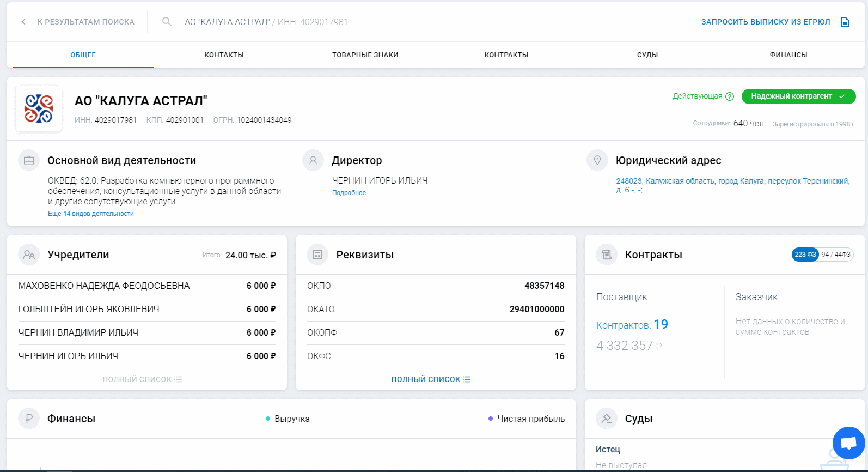Image resolution: width=868 pixels, height=472 pixels.
Task: Switch to the КОНТАКТЫ tab
Action: [224, 55]
